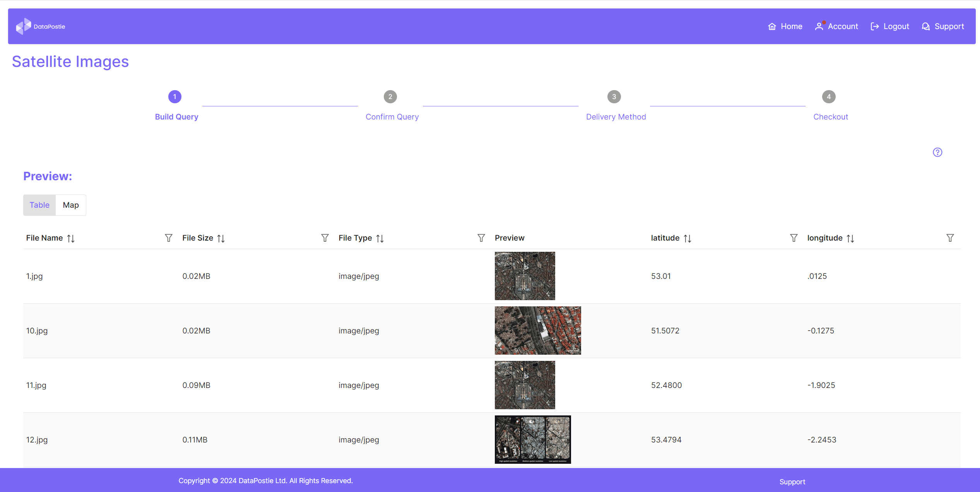Click the Logout icon in navbar
Image resolution: width=980 pixels, height=492 pixels.
tap(875, 26)
